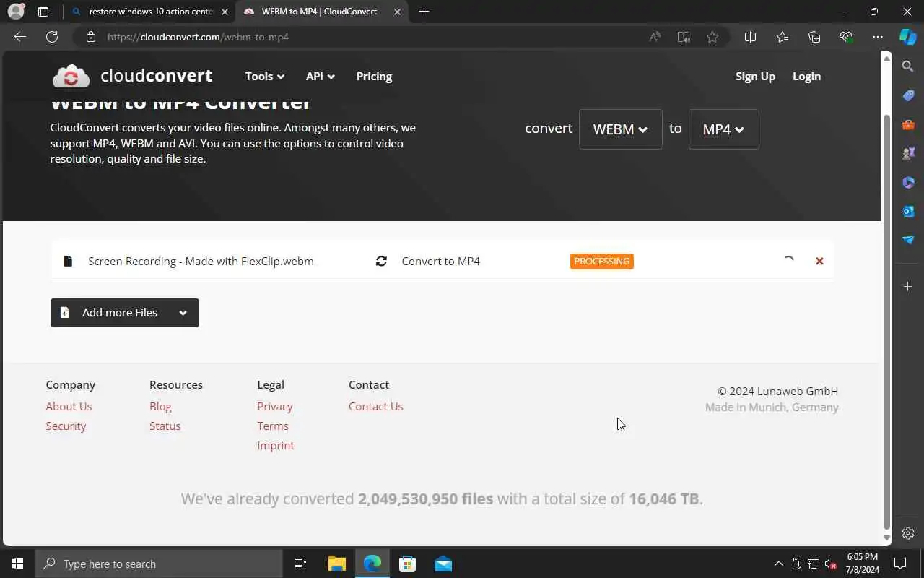The image size is (924, 578).
Task: Click the site lock icon
Action: [x=91, y=37]
